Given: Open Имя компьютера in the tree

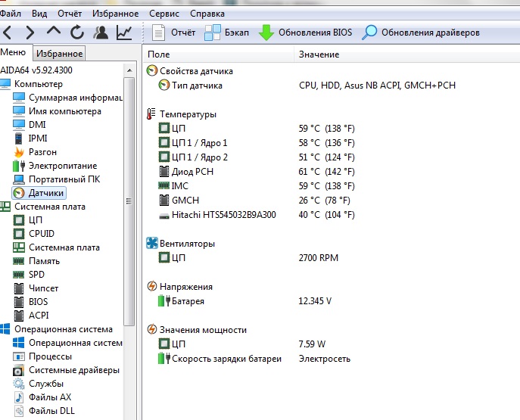Looking at the screenshot, I should [57, 111].
